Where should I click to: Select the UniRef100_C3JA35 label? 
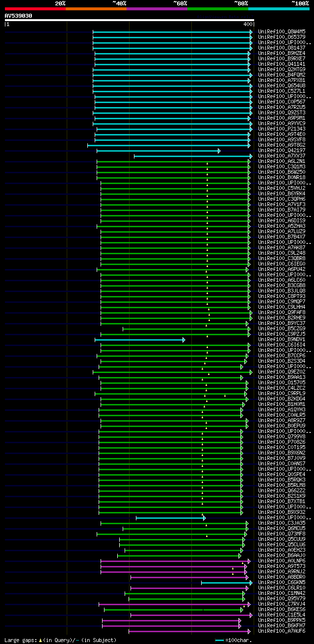coord(282,523)
